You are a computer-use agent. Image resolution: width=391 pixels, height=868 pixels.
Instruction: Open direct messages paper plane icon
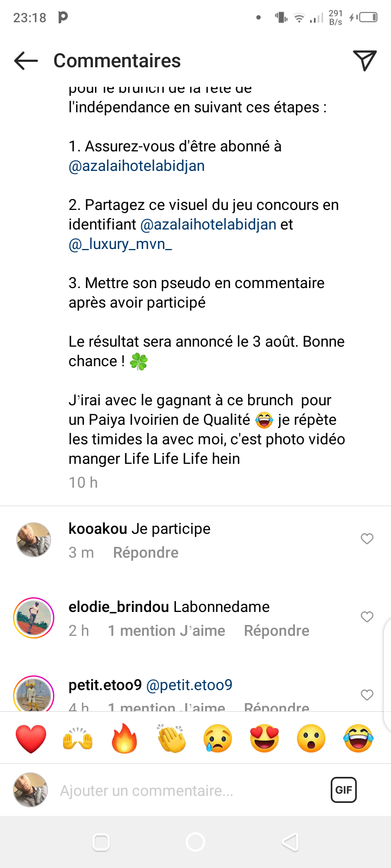pos(364,61)
